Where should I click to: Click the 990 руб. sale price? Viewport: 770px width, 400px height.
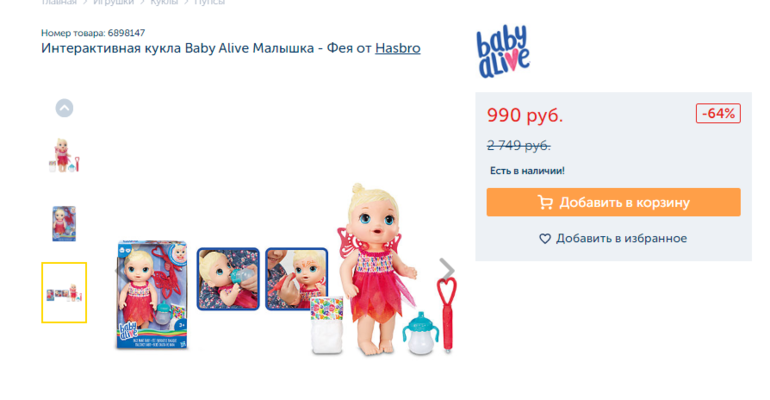(524, 115)
